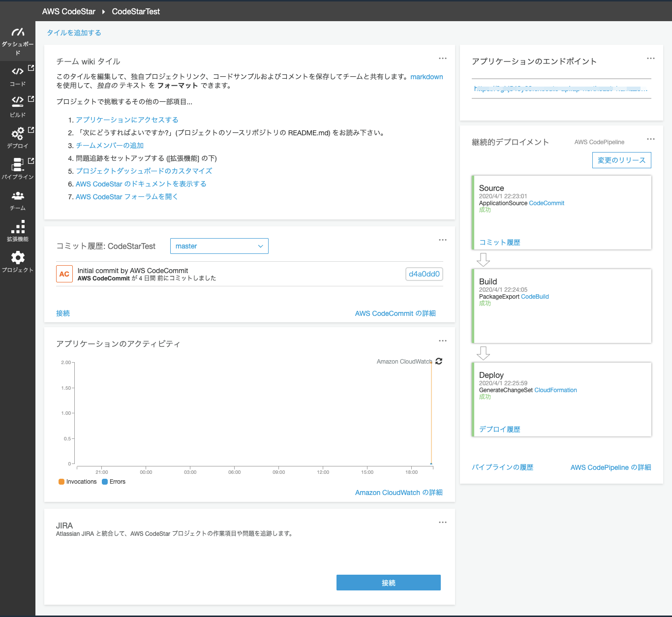
Task: Click the Deploy stage title
Action: [491, 375]
